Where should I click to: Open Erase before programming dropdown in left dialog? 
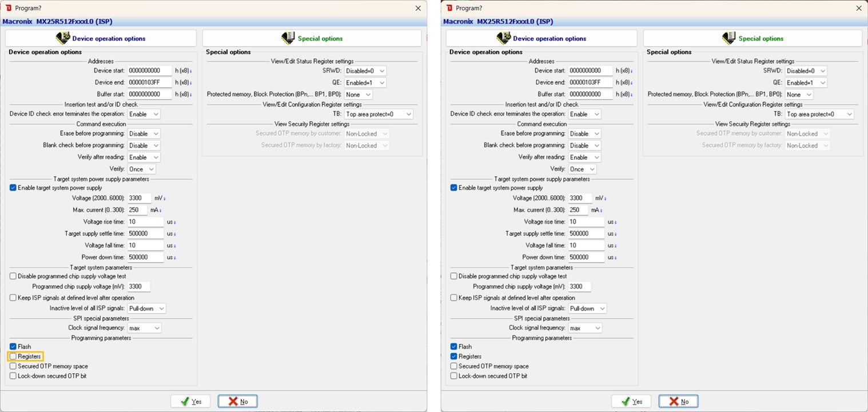click(144, 134)
